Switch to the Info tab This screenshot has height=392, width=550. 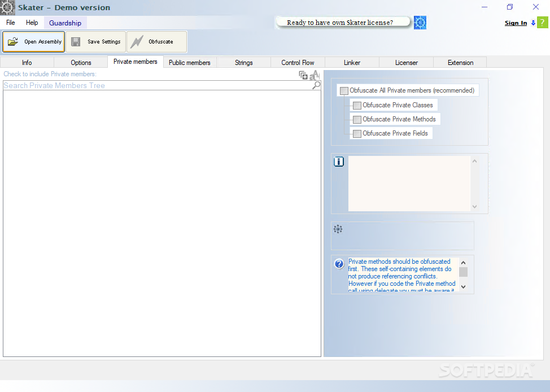coord(27,63)
